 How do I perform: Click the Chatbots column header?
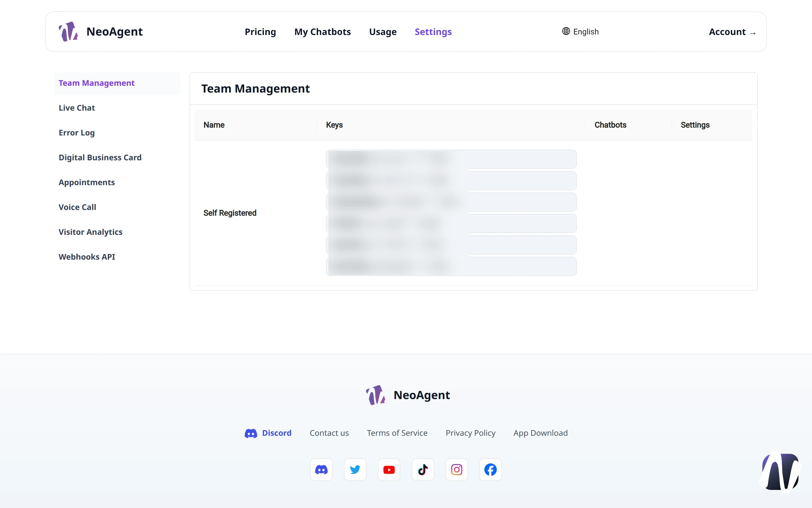click(610, 125)
